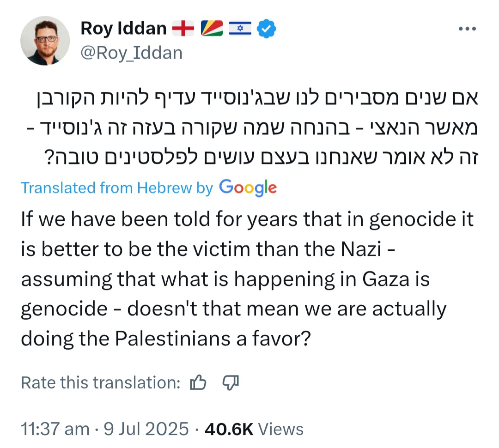The image size is (499, 448).
Task: Click the word "Views" beside the count
Action: (x=281, y=429)
